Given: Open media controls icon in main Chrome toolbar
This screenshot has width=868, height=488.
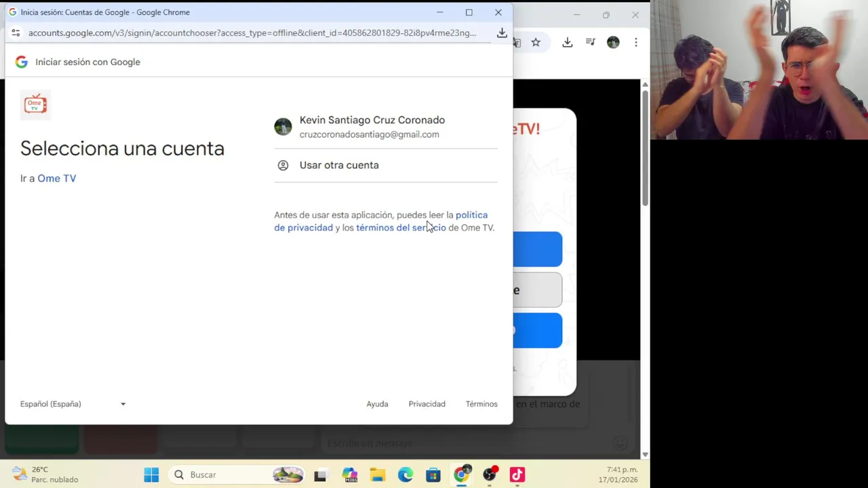Looking at the screenshot, I should [591, 42].
